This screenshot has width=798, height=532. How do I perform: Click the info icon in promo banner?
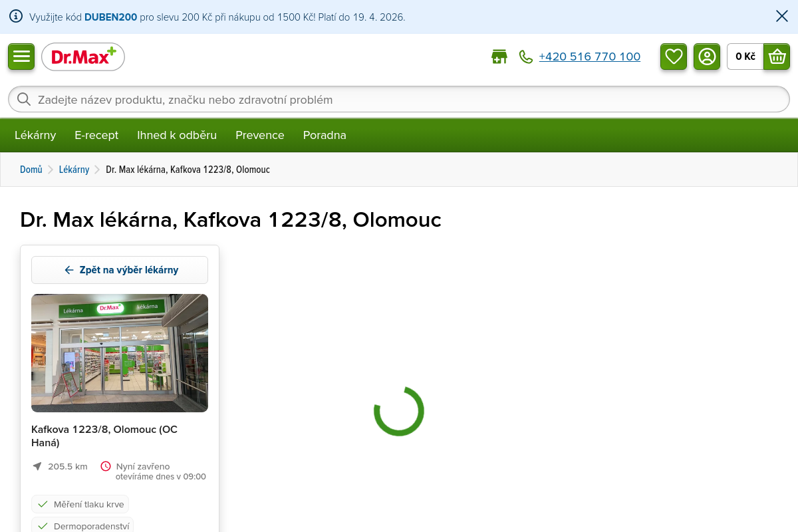(16, 17)
